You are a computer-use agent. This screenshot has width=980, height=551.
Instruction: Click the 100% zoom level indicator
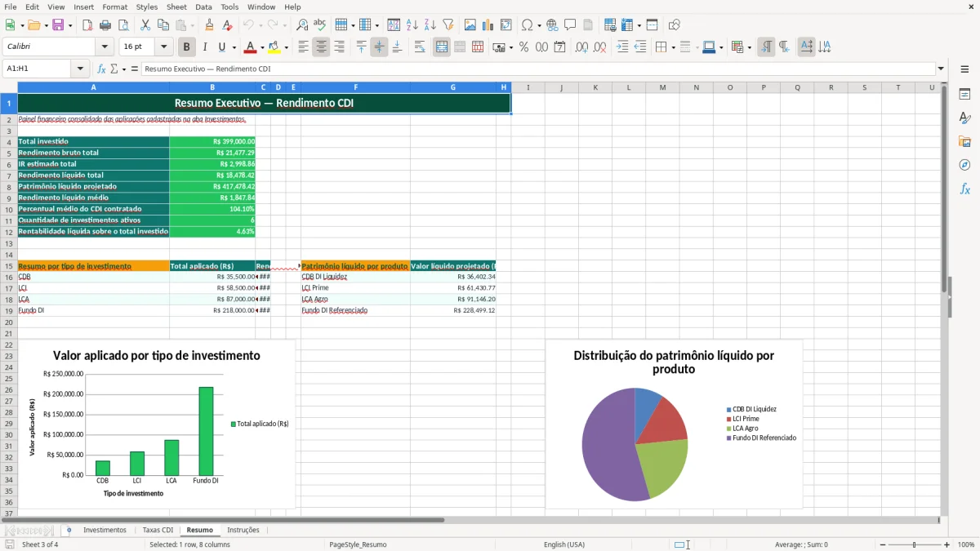[x=966, y=544]
